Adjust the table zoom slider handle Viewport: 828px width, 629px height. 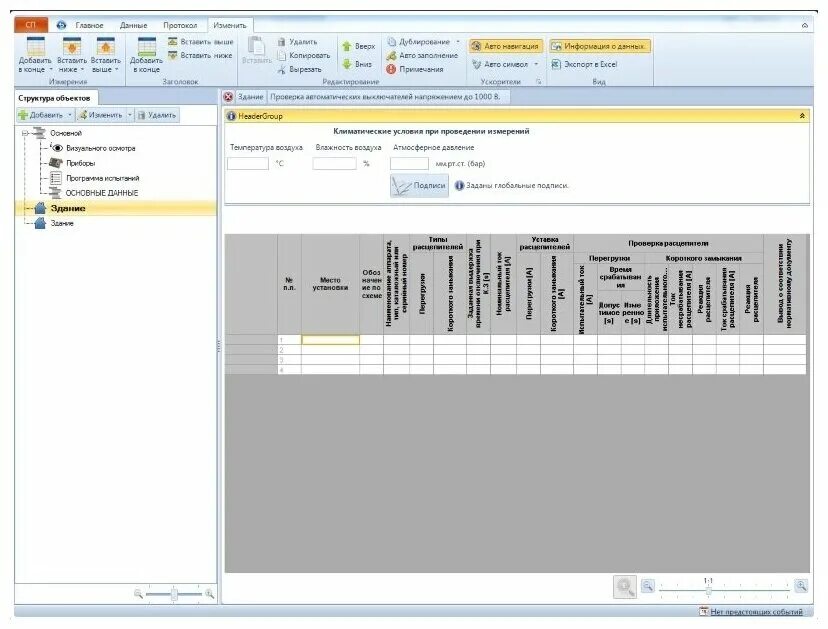pyautogui.click(x=709, y=590)
